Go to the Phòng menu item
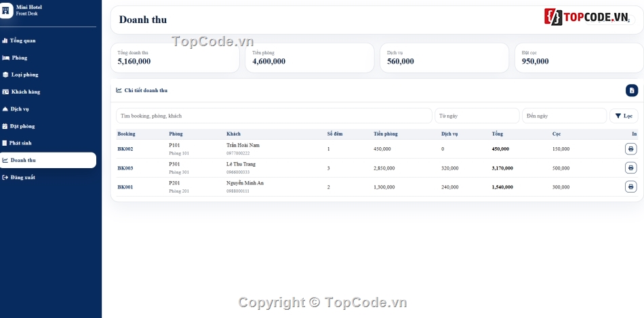 [x=15, y=58]
